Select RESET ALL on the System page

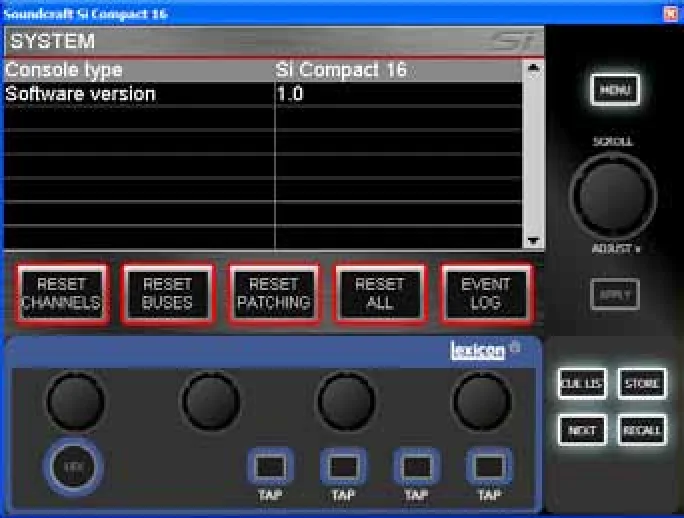click(380, 294)
